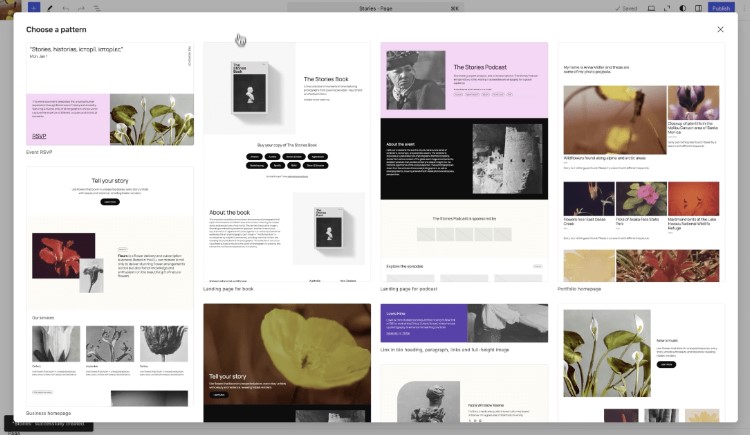Select the Tools pencil icon
750x435 pixels.
point(49,8)
